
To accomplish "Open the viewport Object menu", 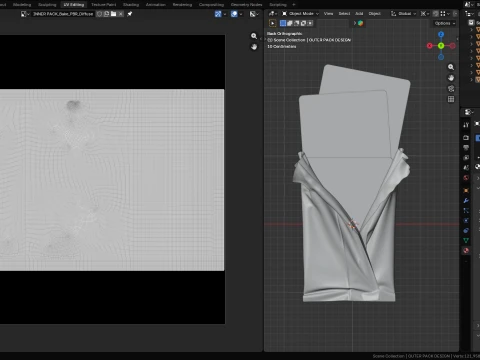I will click(x=375, y=14).
